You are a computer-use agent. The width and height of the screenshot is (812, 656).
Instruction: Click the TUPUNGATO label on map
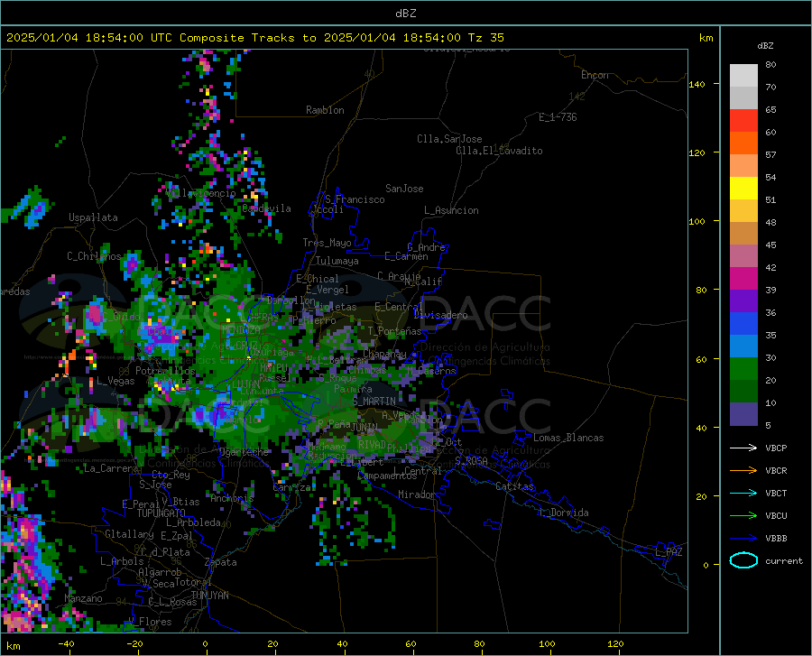click(161, 513)
